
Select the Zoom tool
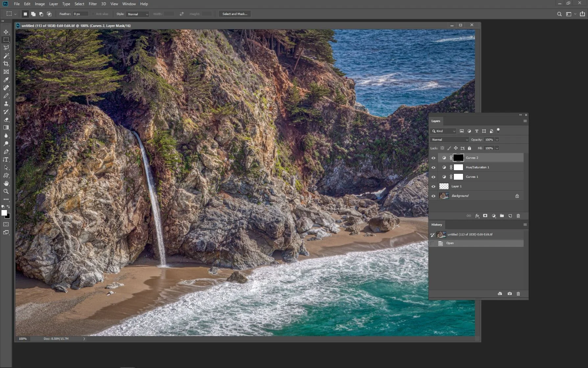(6, 191)
